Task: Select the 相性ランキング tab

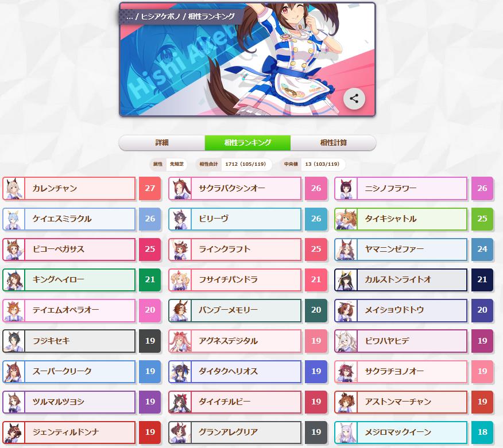Action: pyautogui.click(x=247, y=143)
